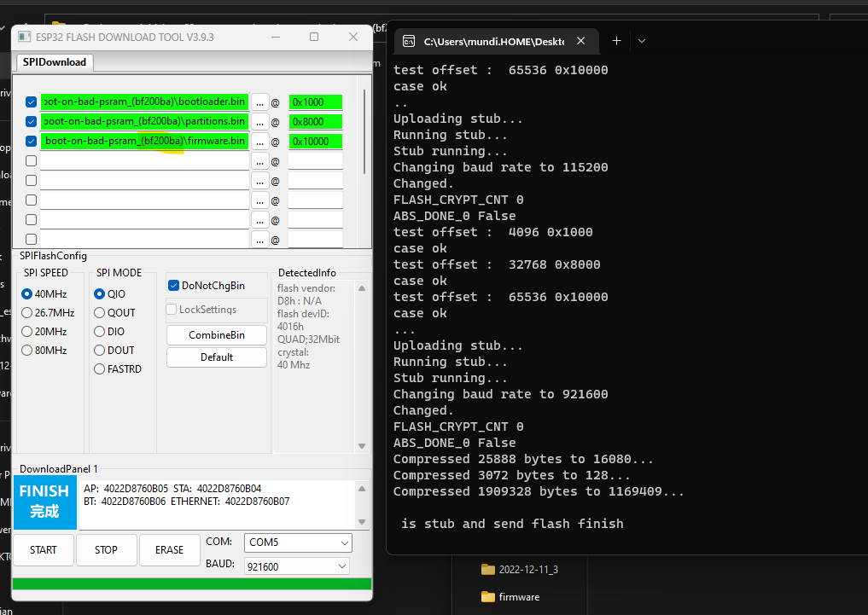
Task: Select FASTRD SPI mode
Action: pos(118,369)
